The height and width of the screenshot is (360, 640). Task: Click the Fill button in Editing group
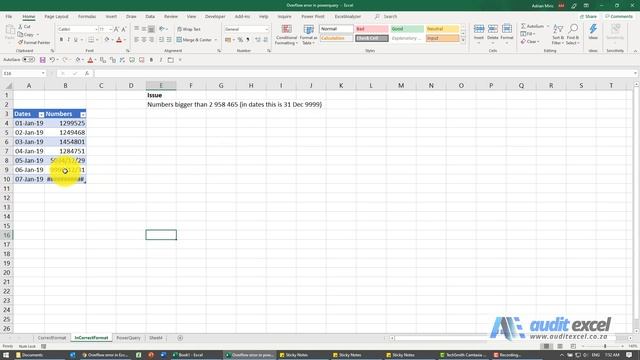click(529, 34)
